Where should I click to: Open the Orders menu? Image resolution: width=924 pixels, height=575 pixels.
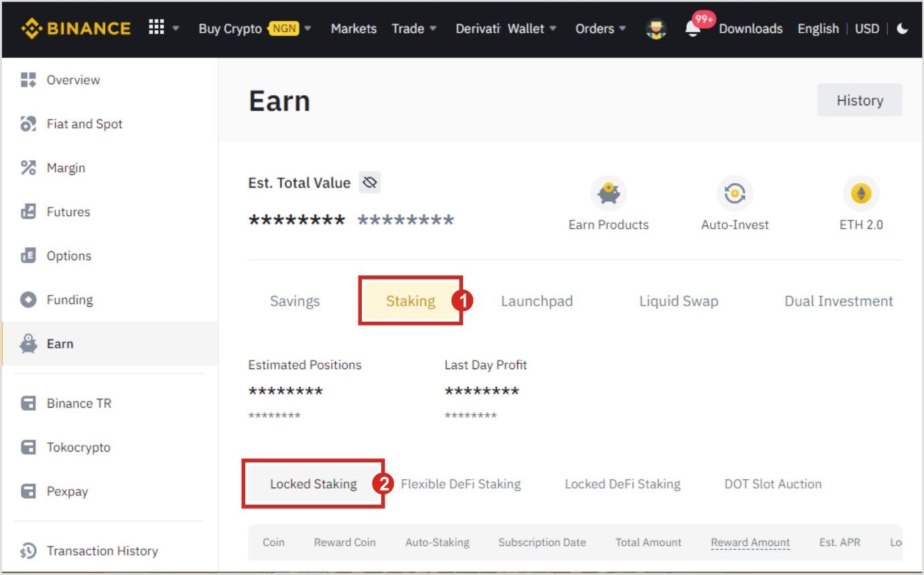coord(594,29)
